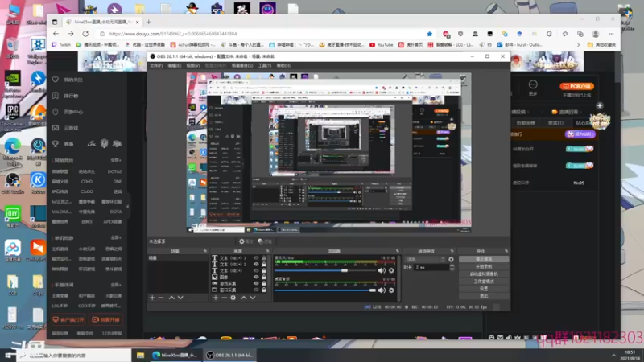Click the studio mode button in Controls

pyautogui.click(x=484, y=282)
